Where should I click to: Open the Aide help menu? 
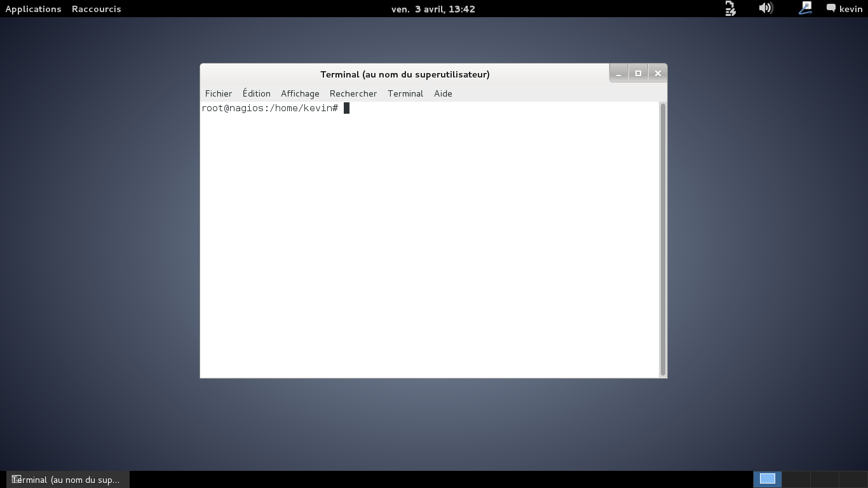pyautogui.click(x=443, y=93)
